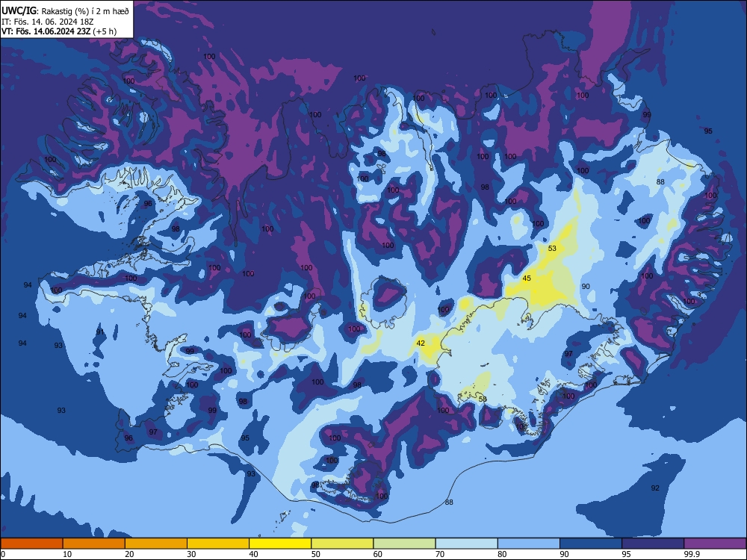The width and height of the screenshot is (747, 560).
Task: Click the 'VT: Fös. 14.06.2024 23Z (+5 h)' line
Action: tap(59, 31)
